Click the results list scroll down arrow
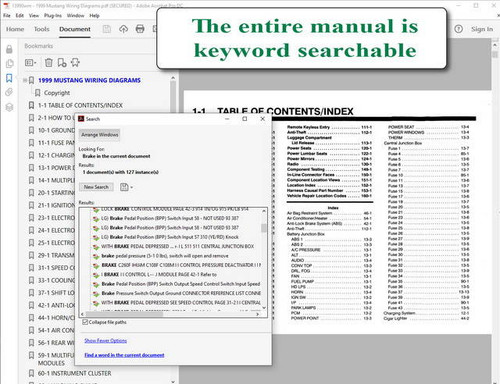This screenshot has width=500, height=384. pos(264,308)
